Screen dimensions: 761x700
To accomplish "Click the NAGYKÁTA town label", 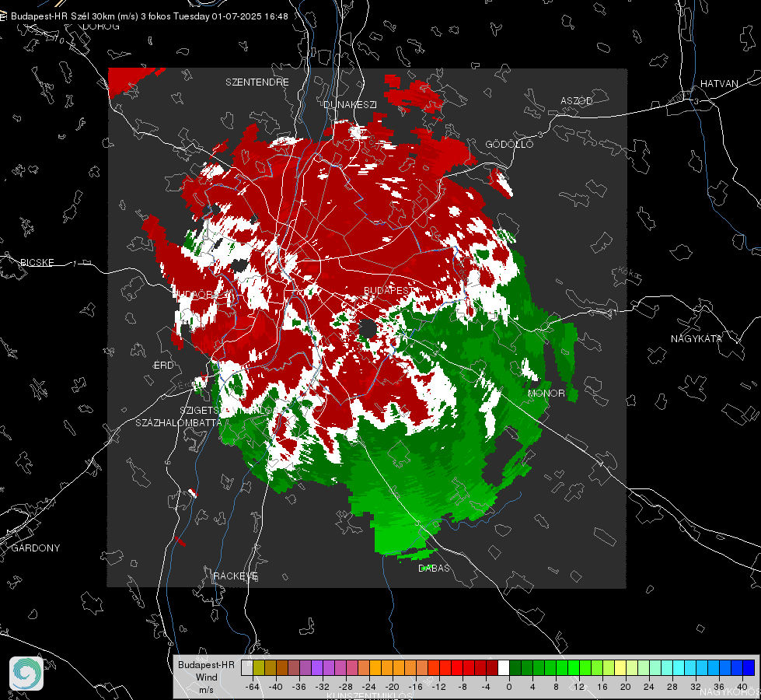I will pos(696,338).
